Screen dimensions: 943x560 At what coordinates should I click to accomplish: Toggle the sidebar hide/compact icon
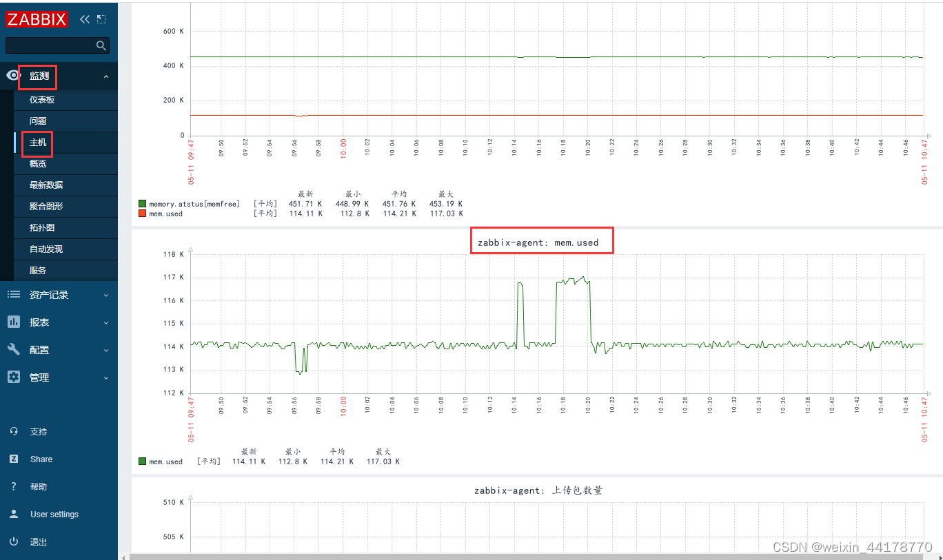click(101, 19)
